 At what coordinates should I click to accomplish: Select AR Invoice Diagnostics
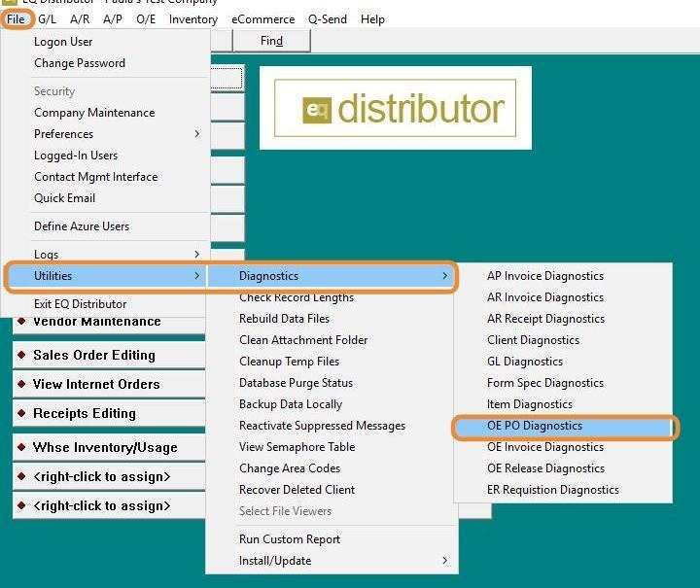click(x=563, y=297)
